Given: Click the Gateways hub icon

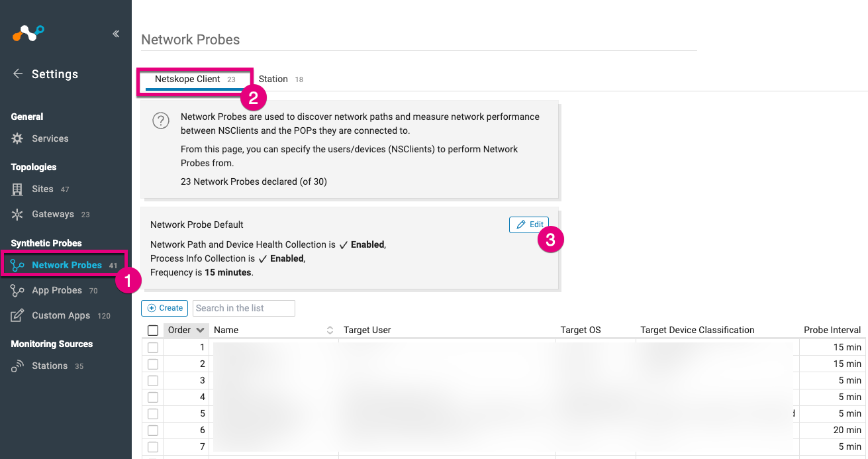Looking at the screenshot, I should [18, 214].
